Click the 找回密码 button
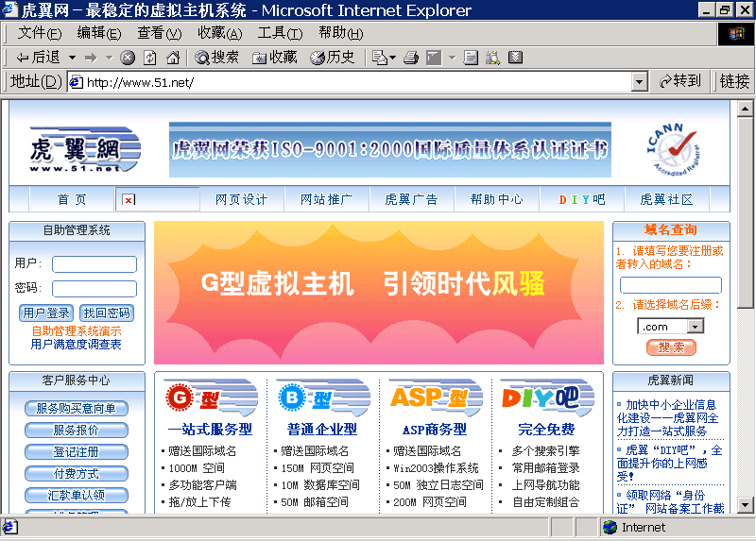Screen dimensions: 756x541 pyautogui.click(x=107, y=313)
